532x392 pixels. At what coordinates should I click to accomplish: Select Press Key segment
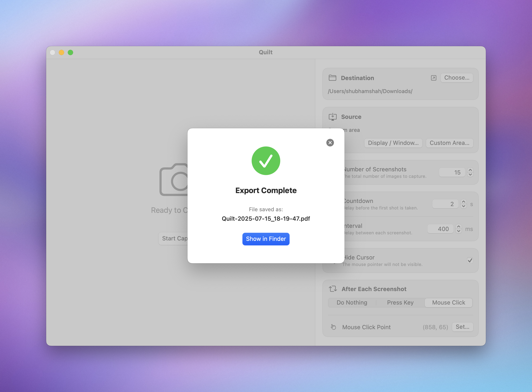(400, 303)
